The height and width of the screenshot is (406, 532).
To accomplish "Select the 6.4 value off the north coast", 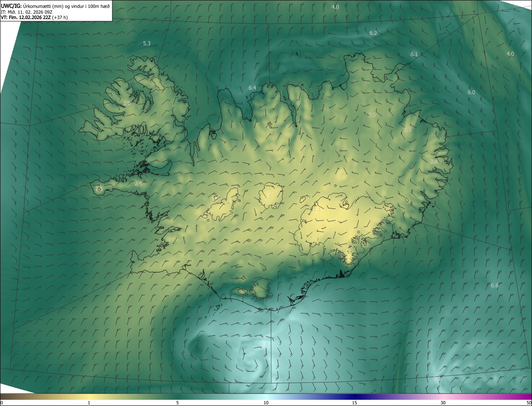I will (x=252, y=88).
